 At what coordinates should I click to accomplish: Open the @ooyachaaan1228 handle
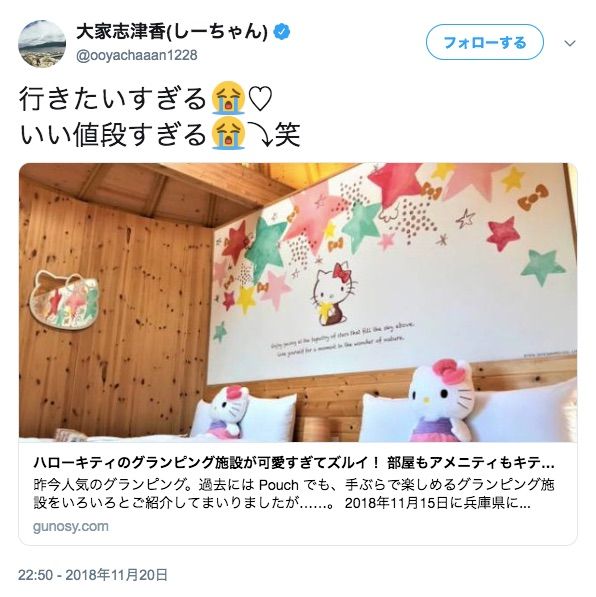point(137,56)
